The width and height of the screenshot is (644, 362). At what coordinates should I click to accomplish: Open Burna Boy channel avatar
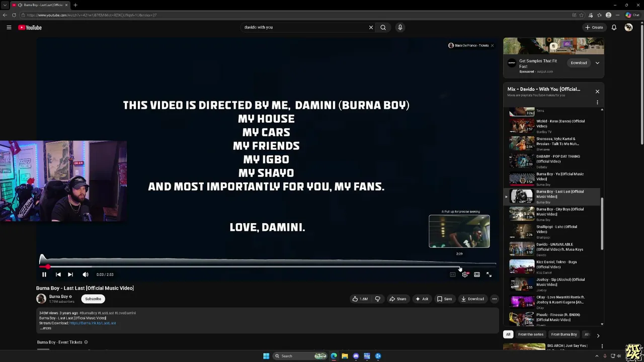coord(41,299)
